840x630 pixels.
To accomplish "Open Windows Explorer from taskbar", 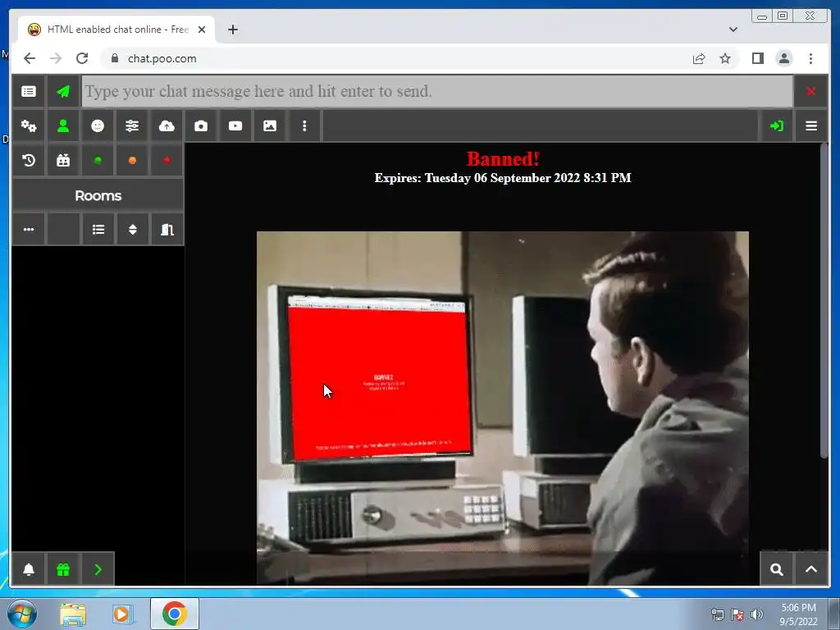I will pos(73,614).
